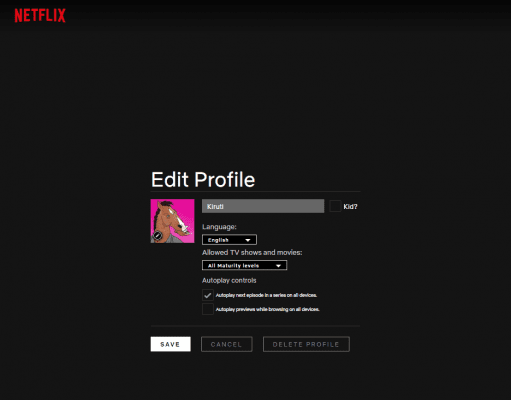The height and width of the screenshot is (400, 511).
Task: Tick the Kid? checkbox
Action: tap(335, 206)
